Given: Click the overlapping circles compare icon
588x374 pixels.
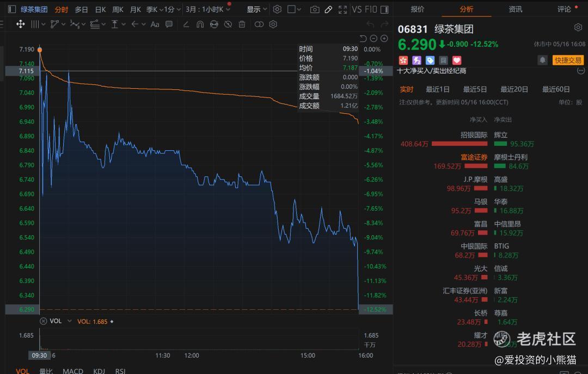Looking at the screenshot, I should [259, 24].
